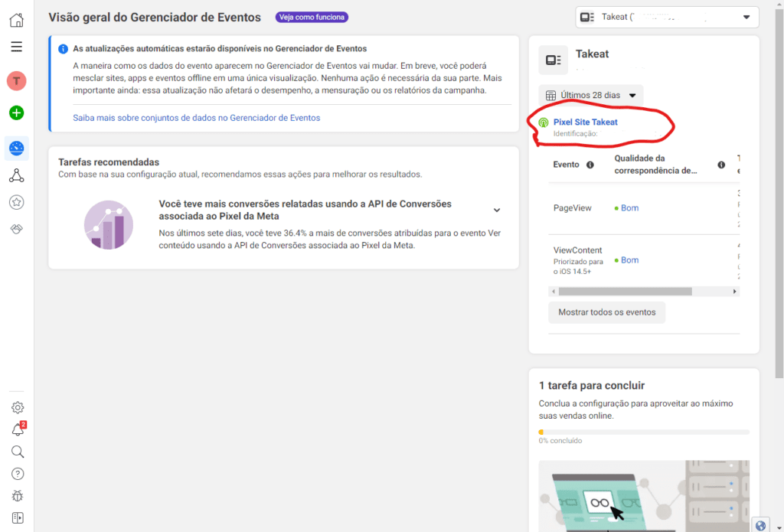Screen dimensions: 784x532
Task: Click the PageView event row
Action: tap(643, 208)
